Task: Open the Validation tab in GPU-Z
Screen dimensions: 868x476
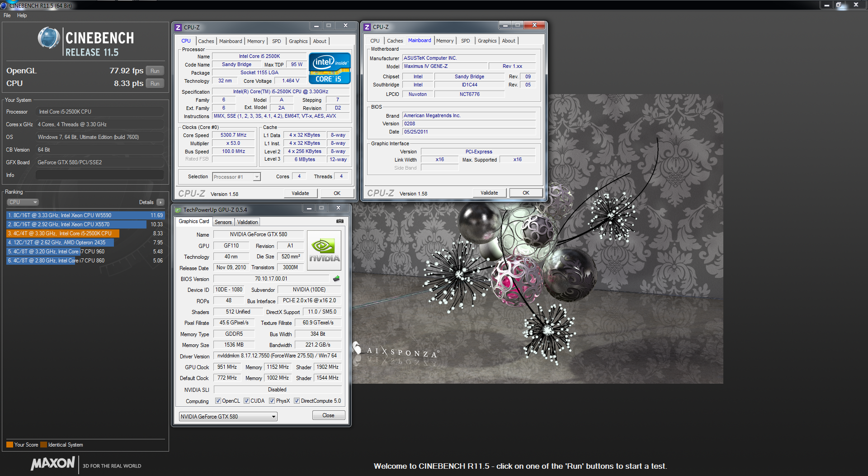Action: coord(248,222)
